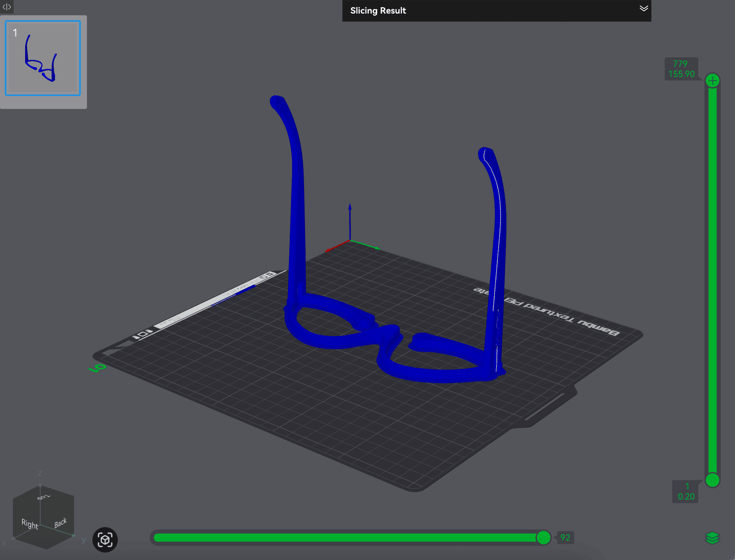735x560 pixels.
Task: Click the middle of the vertical layer track
Action: coord(712,280)
